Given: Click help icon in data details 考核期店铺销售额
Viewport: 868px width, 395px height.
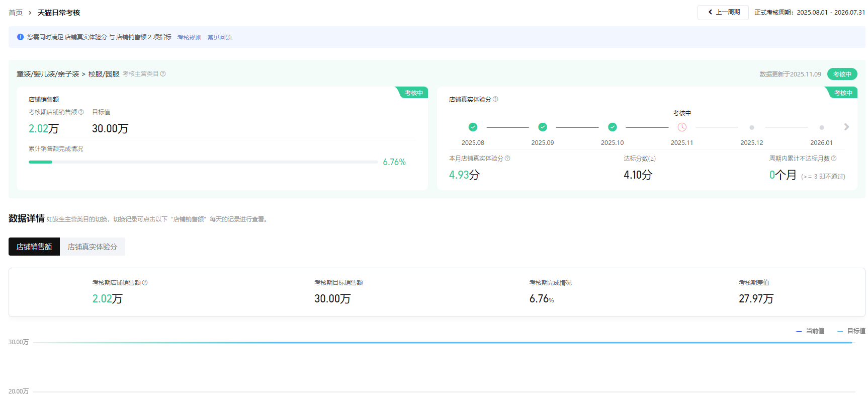Looking at the screenshot, I should 145,283.
